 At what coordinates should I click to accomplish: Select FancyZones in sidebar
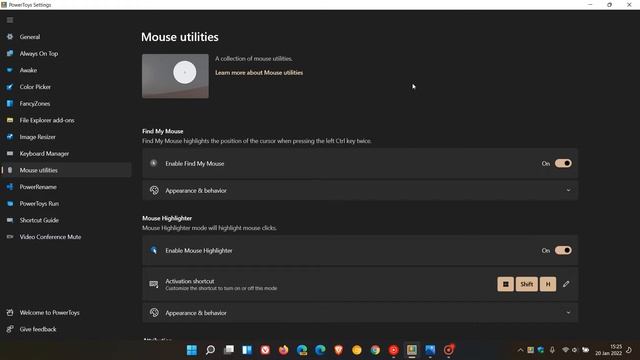coord(35,104)
